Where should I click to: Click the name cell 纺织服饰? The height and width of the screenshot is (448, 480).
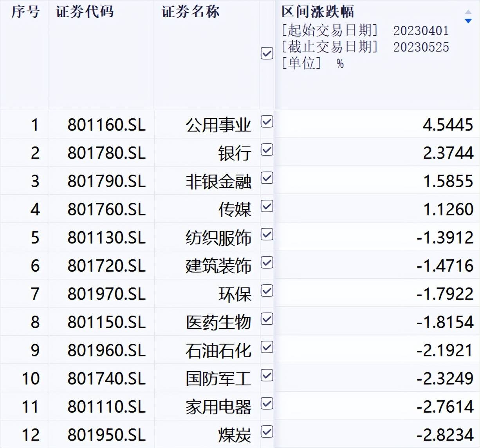(218, 238)
